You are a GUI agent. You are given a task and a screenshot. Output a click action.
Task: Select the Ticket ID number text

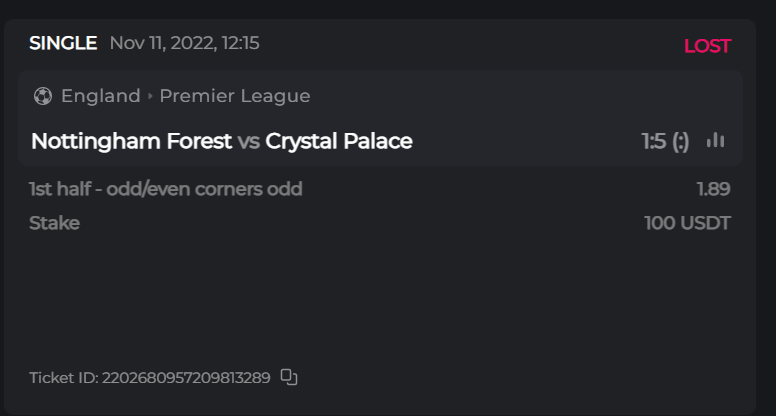pos(186,378)
